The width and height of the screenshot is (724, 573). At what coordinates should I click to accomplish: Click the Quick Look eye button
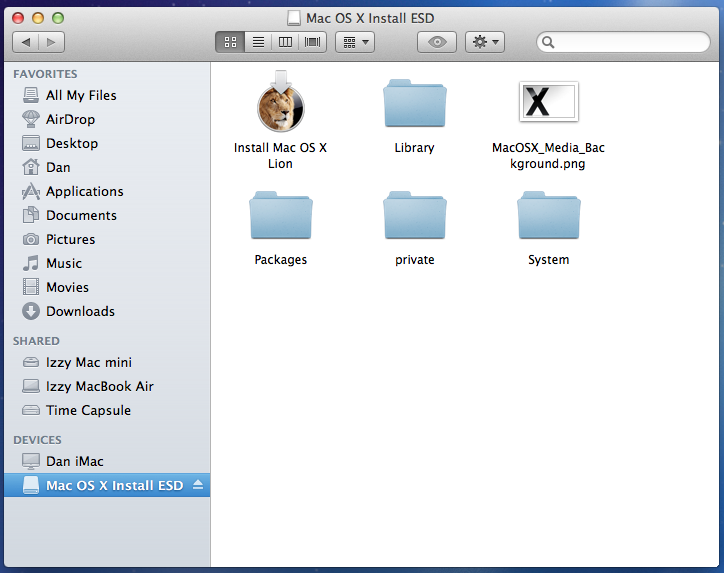[437, 42]
